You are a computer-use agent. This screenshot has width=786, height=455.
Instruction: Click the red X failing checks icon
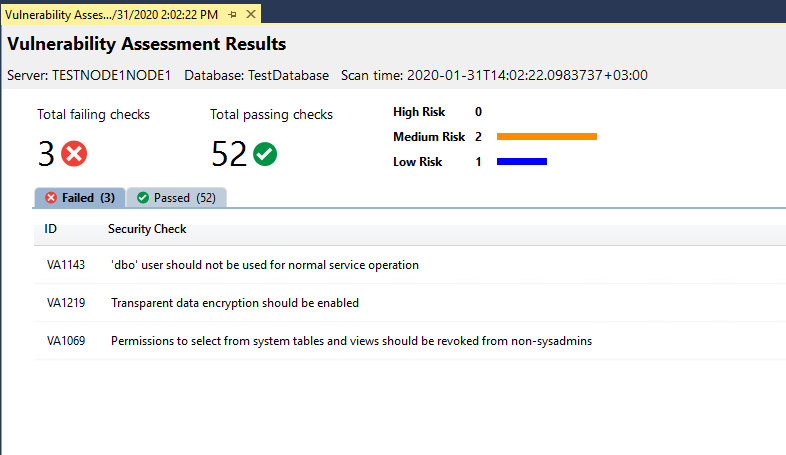[x=74, y=153]
